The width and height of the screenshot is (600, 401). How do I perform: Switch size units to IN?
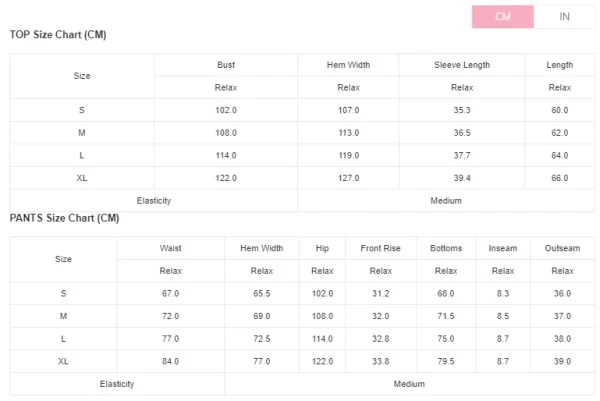coord(564,16)
